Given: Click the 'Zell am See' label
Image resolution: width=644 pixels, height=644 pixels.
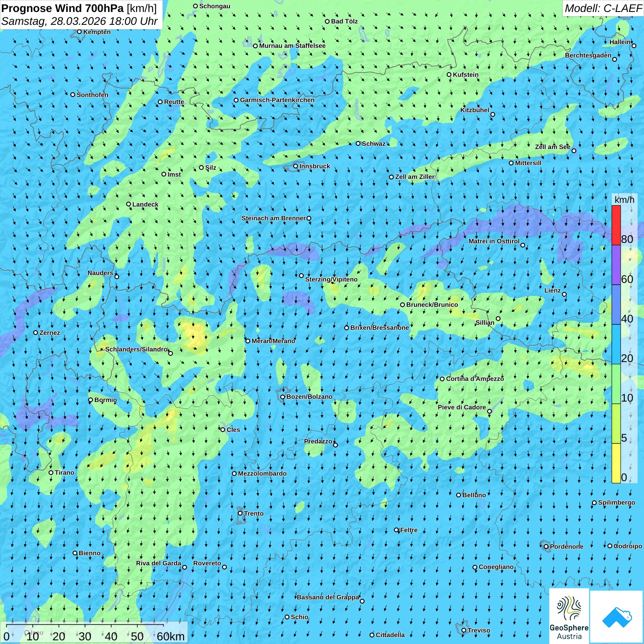Looking at the screenshot, I should (x=552, y=147).
